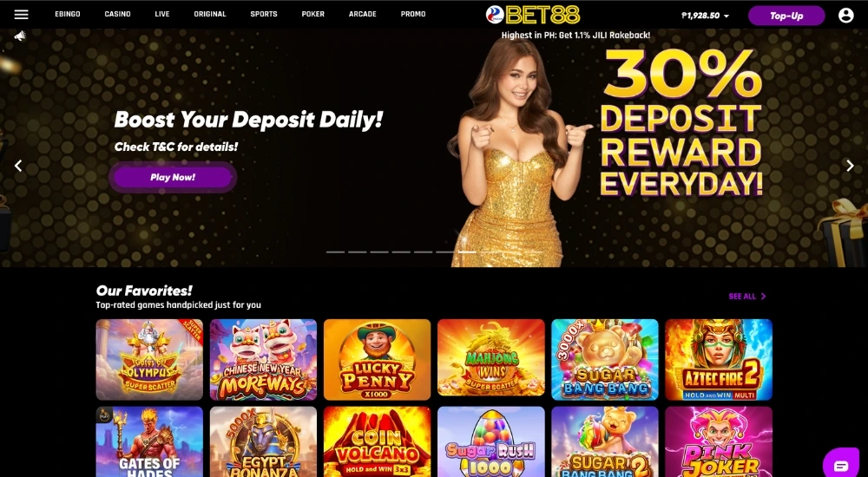The image size is (868, 477).
Task: Expand the ₱1,928.50 balance dropdown
Action: tap(705, 16)
